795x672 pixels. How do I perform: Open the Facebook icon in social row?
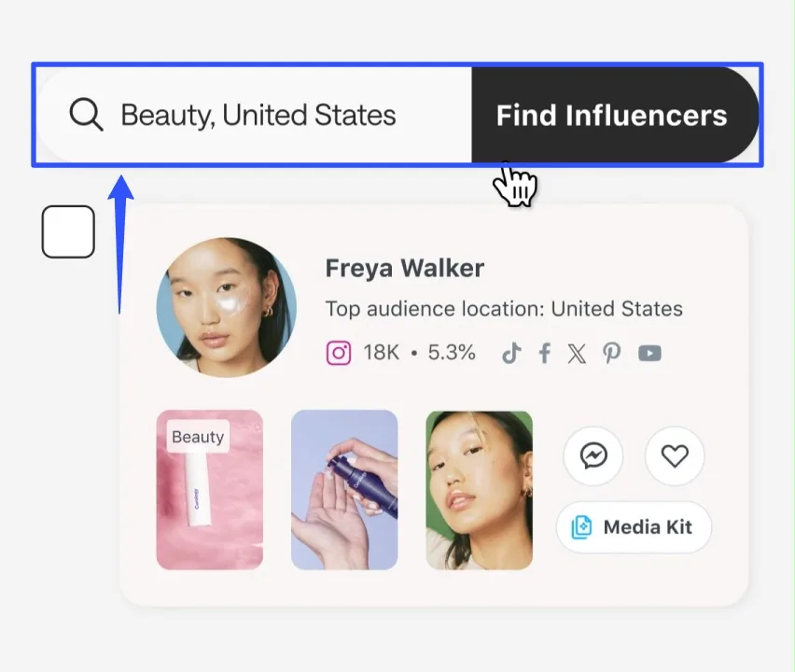click(x=544, y=353)
